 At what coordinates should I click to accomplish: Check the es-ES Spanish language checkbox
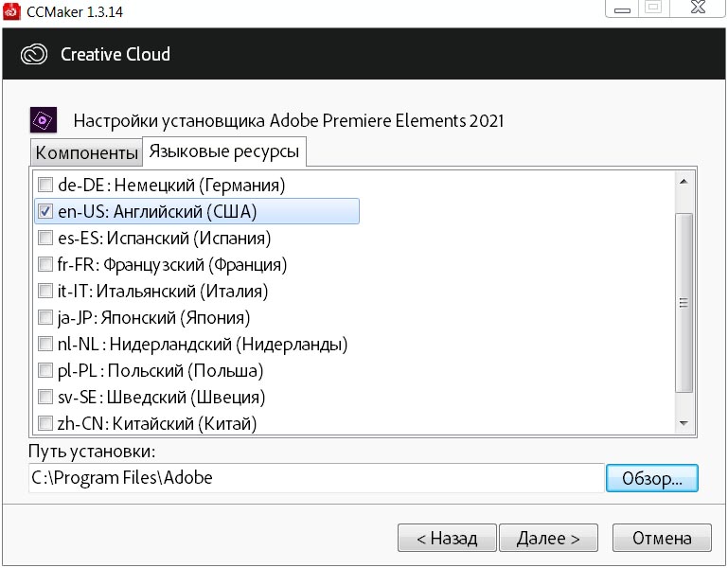point(45,238)
